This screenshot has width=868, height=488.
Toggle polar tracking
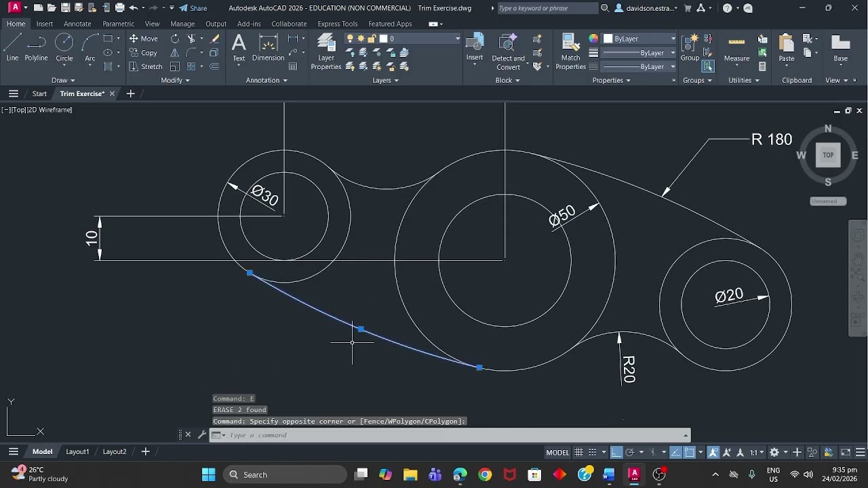point(630,452)
